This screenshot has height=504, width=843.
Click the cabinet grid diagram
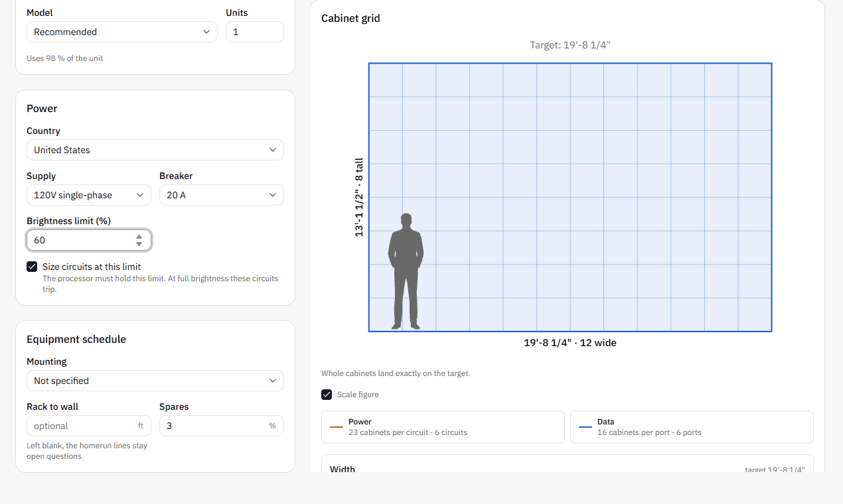point(570,197)
